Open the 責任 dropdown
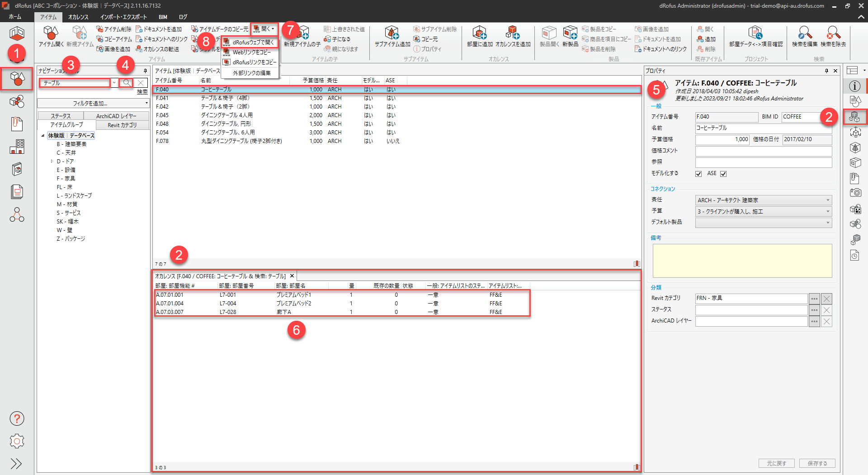This screenshot has width=868, height=475. point(763,200)
